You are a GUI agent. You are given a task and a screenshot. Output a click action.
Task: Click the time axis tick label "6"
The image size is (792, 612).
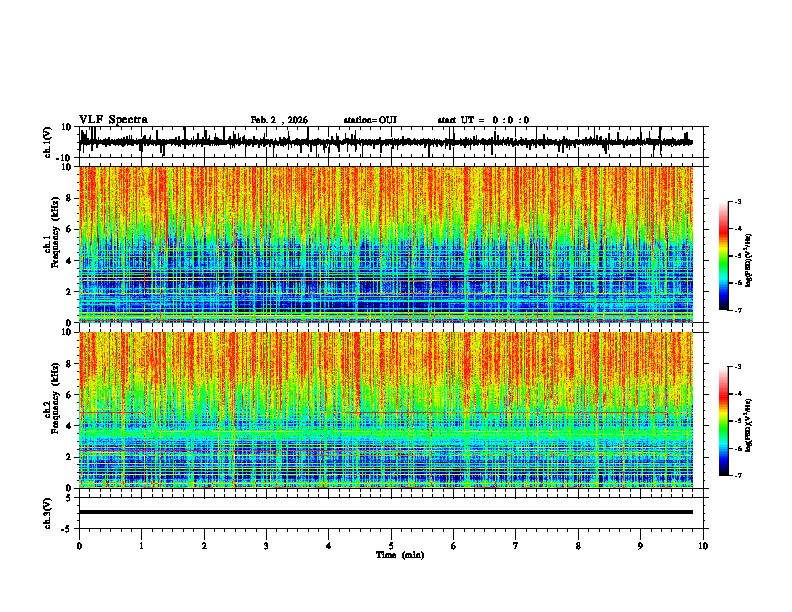(x=453, y=546)
